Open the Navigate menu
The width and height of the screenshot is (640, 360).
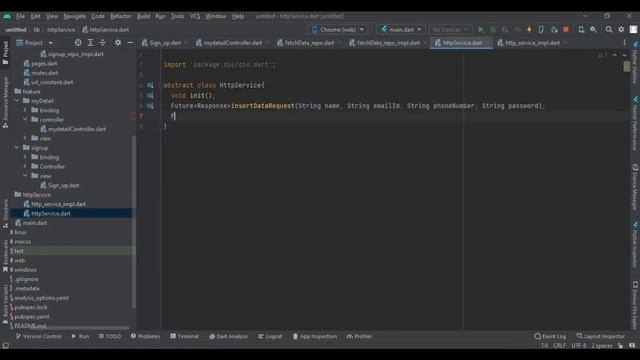pyautogui.click(x=74, y=16)
